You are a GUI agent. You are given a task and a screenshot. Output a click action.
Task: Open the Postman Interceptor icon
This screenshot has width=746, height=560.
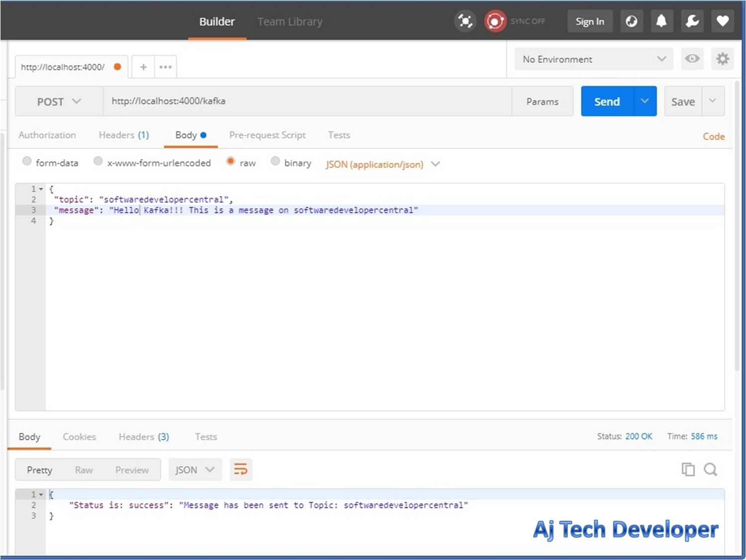click(x=465, y=21)
